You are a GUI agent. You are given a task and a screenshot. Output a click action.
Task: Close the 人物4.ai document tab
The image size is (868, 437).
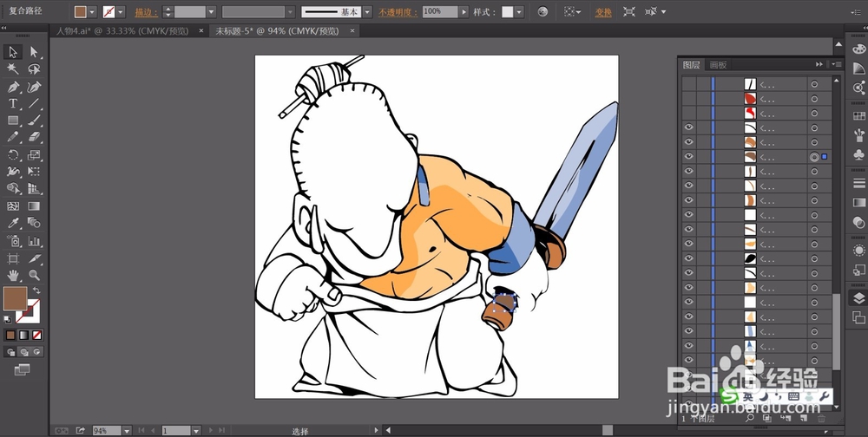click(x=201, y=31)
